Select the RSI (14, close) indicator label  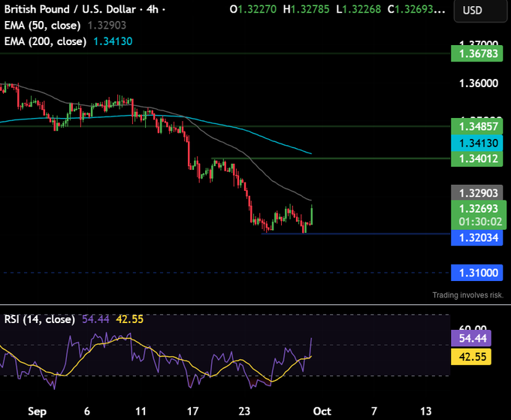39,319
